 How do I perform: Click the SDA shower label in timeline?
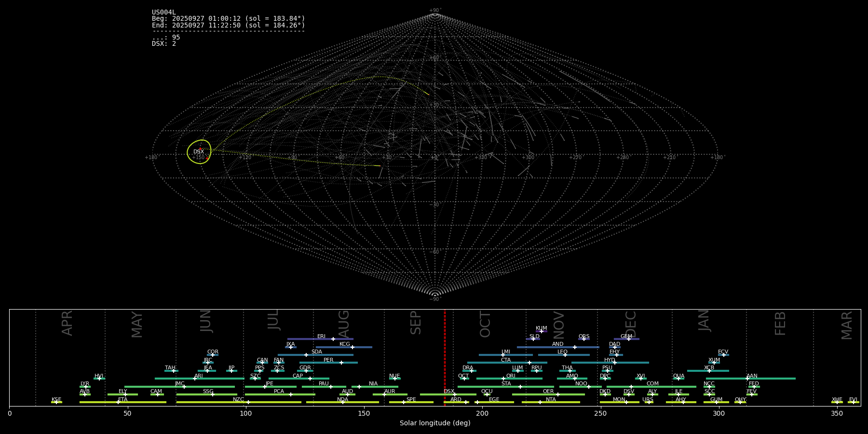[317, 352]
